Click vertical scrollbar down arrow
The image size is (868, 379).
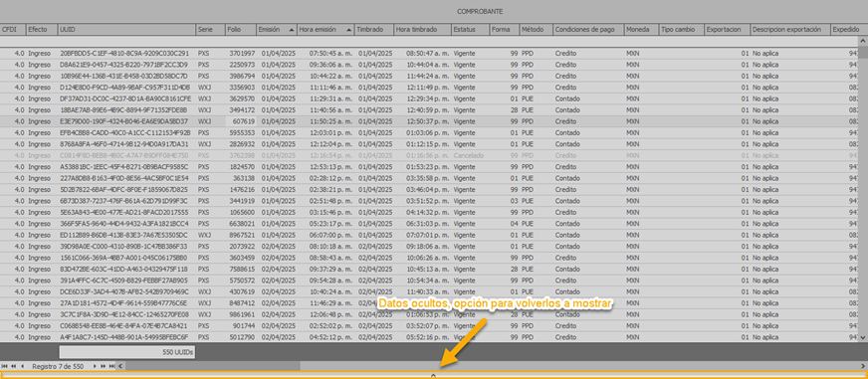863,337
